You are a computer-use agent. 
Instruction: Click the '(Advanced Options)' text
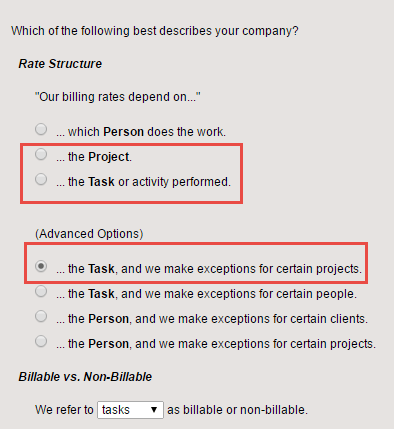click(x=89, y=234)
